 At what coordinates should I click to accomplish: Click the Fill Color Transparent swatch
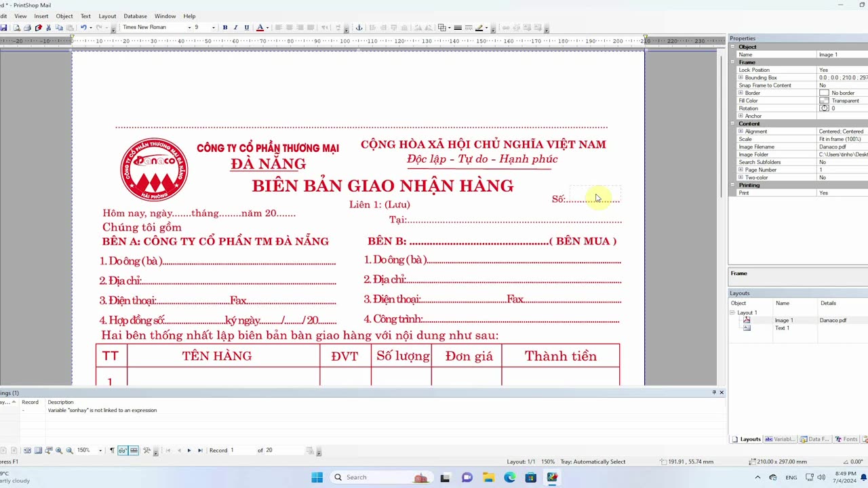(824, 101)
